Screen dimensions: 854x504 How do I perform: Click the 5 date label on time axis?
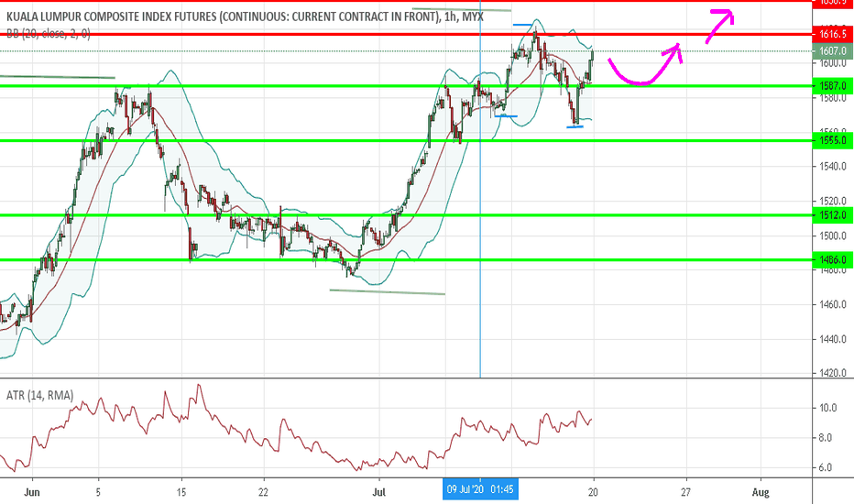pyautogui.click(x=99, y=492)
